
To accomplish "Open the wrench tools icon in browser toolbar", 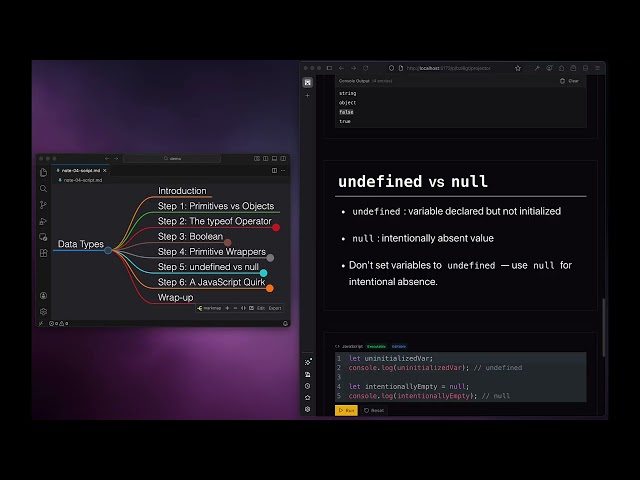I will pos(537,68).
